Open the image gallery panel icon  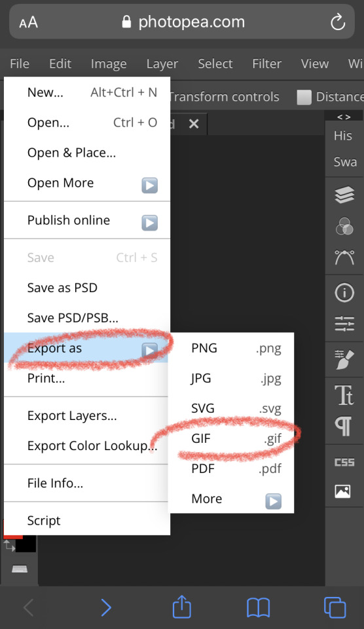coord(343,491)
